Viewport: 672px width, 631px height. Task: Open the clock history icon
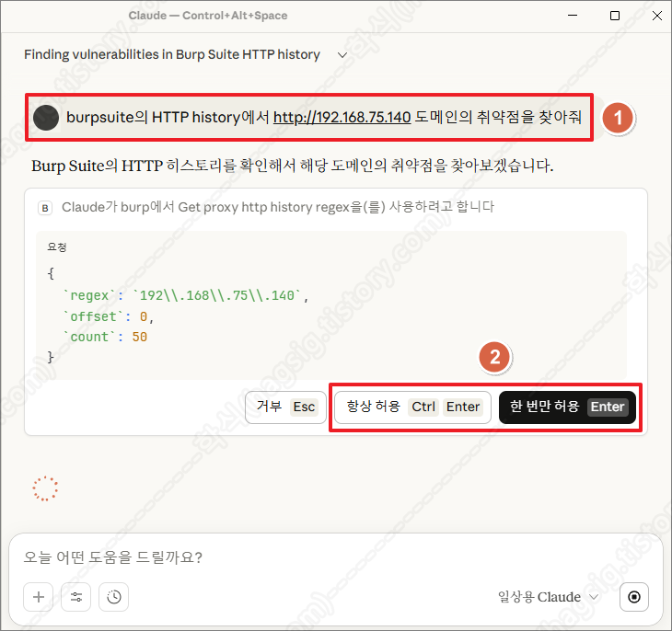pos(113,597)
